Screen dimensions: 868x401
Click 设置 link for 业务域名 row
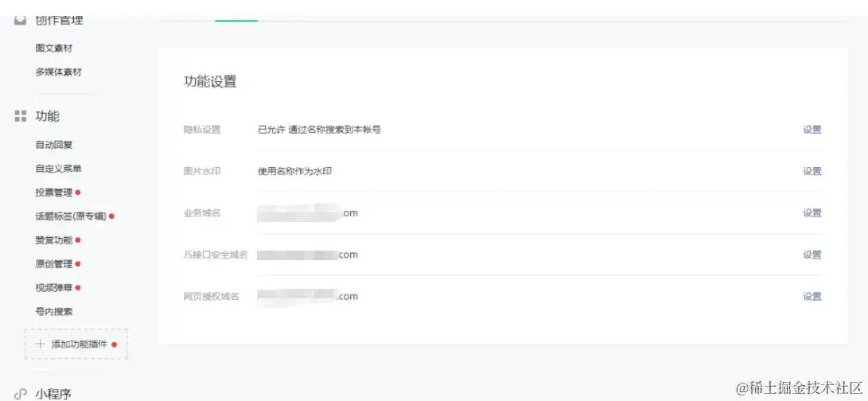pyautogui.click(x=812, y=213)
